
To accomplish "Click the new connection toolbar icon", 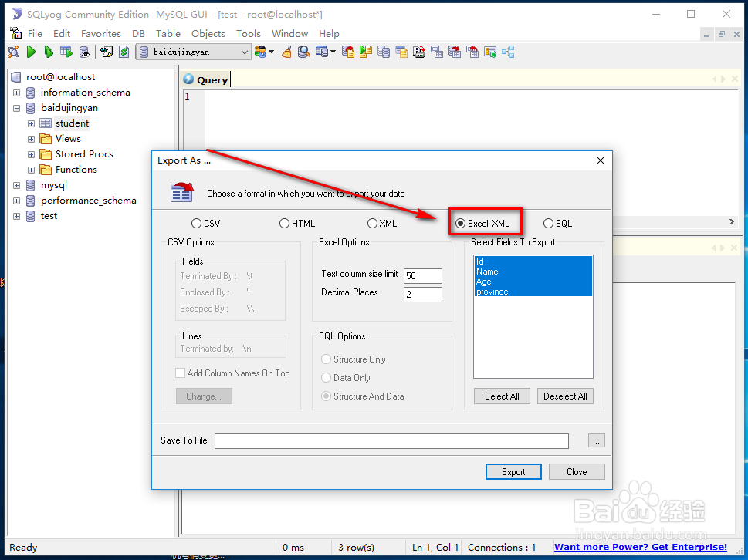I will click(x=14, y=52).
